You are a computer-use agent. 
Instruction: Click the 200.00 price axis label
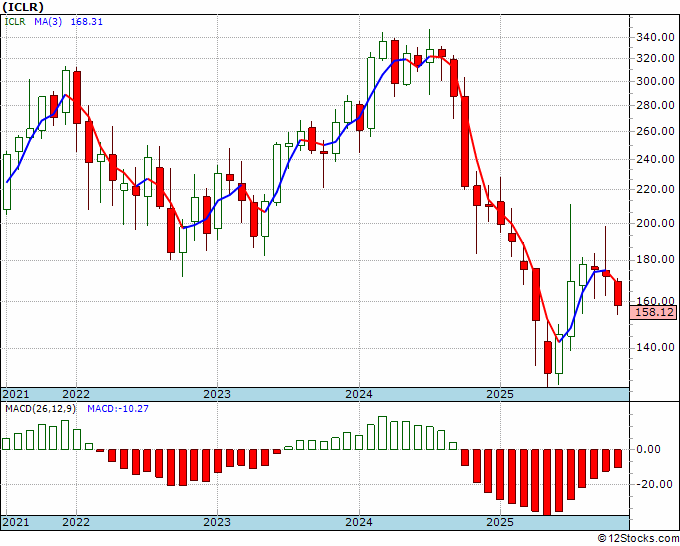(x=655, y=223)
